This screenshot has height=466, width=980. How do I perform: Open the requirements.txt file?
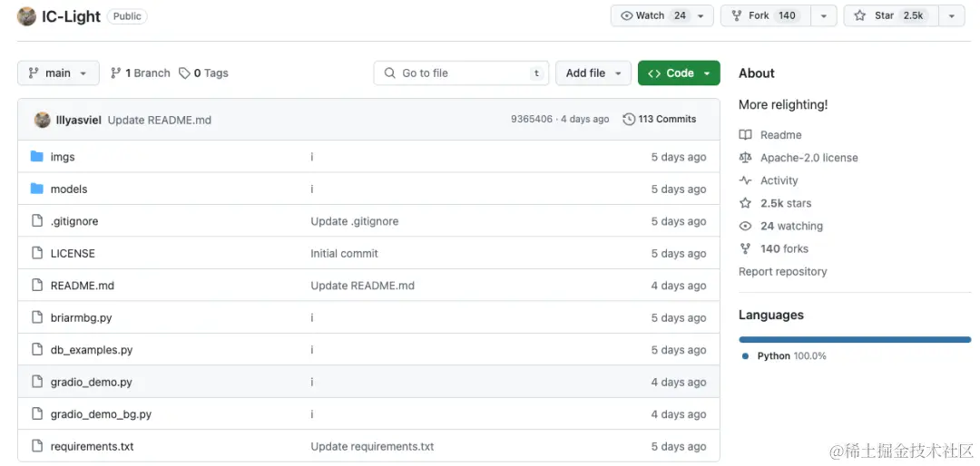92,447
